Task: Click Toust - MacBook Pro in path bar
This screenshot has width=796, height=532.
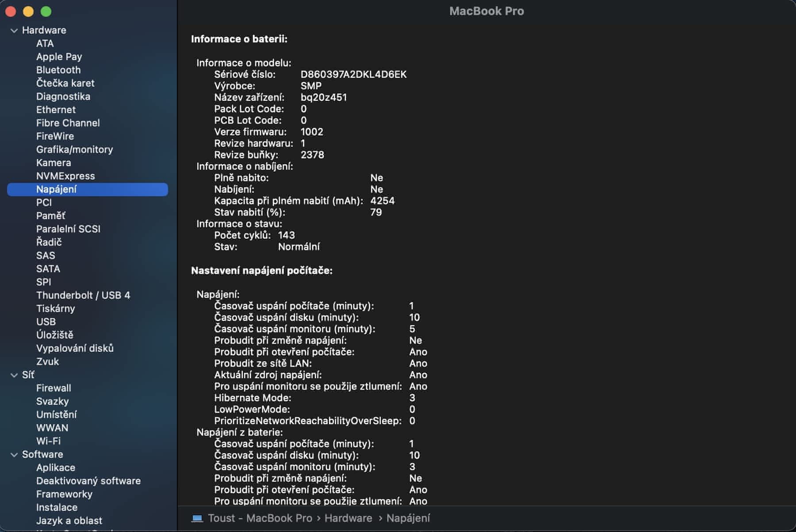Action: (260, 518)
